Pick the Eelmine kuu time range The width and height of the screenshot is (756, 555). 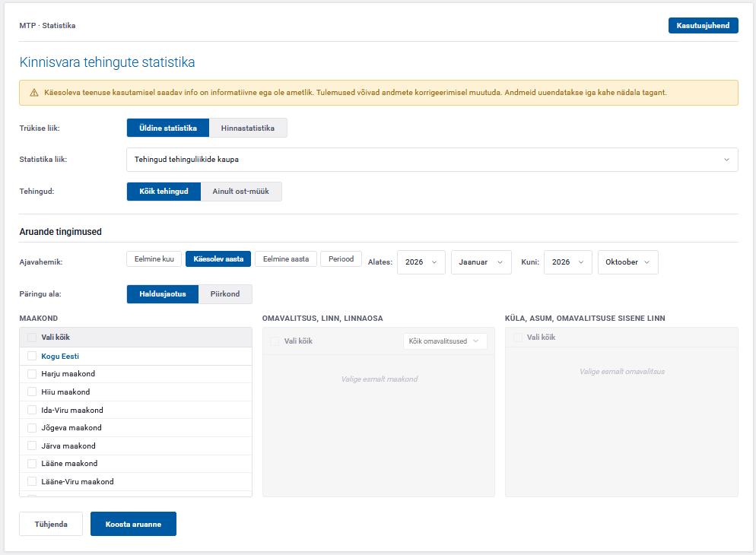(x=154, y=258)
